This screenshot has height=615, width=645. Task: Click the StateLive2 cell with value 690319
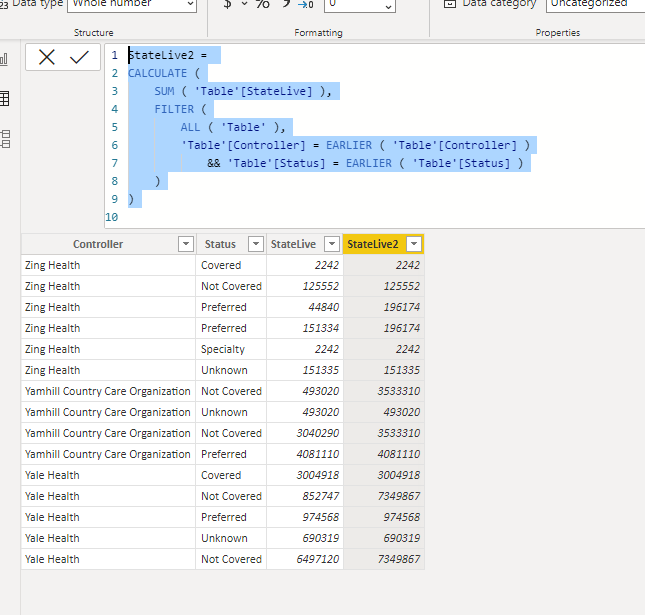click(x=384, y=538)
